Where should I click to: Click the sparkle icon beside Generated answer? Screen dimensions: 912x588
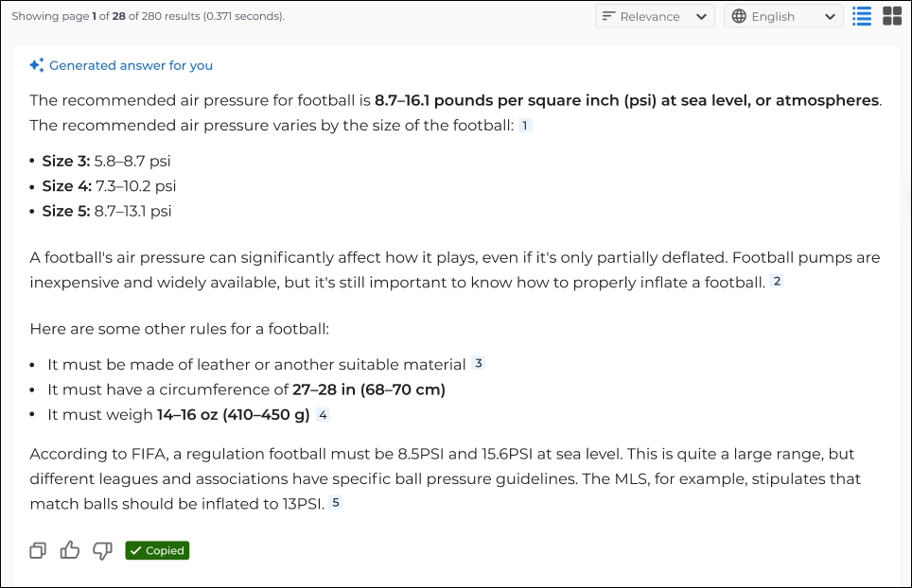pos(37,65)
